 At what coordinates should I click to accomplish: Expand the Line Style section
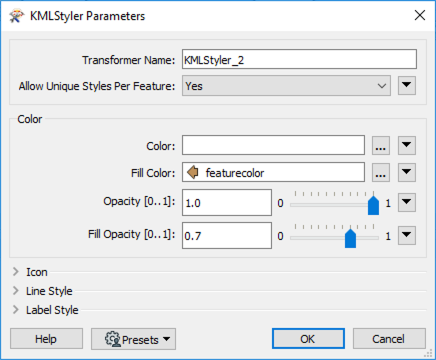[x=16, y=291]
